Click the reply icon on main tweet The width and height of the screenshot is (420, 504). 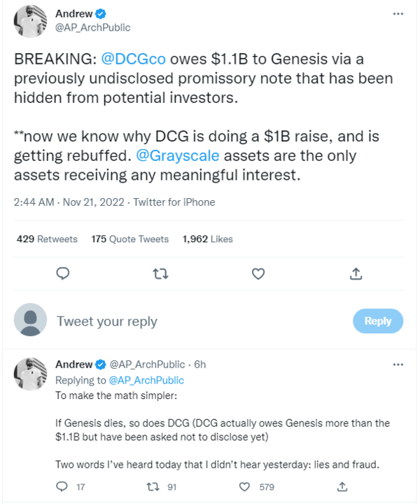[62, 273]
